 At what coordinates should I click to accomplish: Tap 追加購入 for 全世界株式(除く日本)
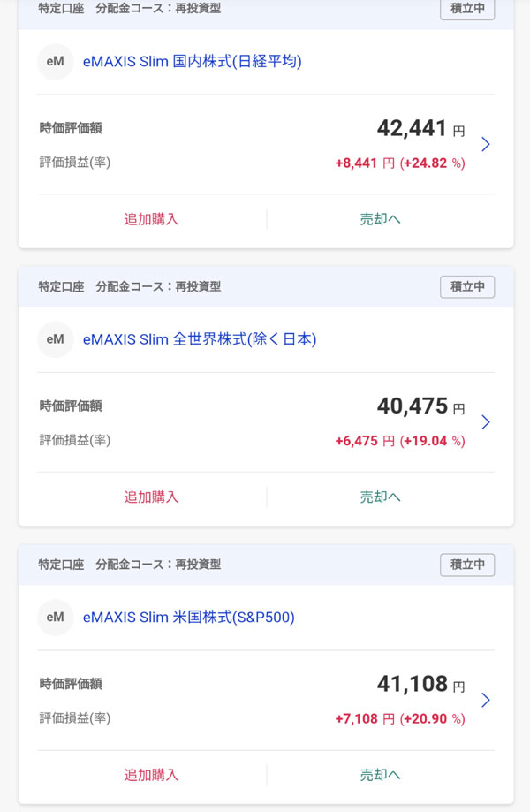coord(151,497)
